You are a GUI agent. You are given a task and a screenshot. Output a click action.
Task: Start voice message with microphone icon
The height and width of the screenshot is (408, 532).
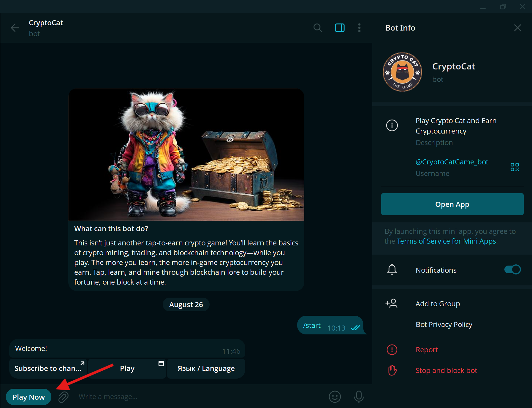(x=359, y=397)
